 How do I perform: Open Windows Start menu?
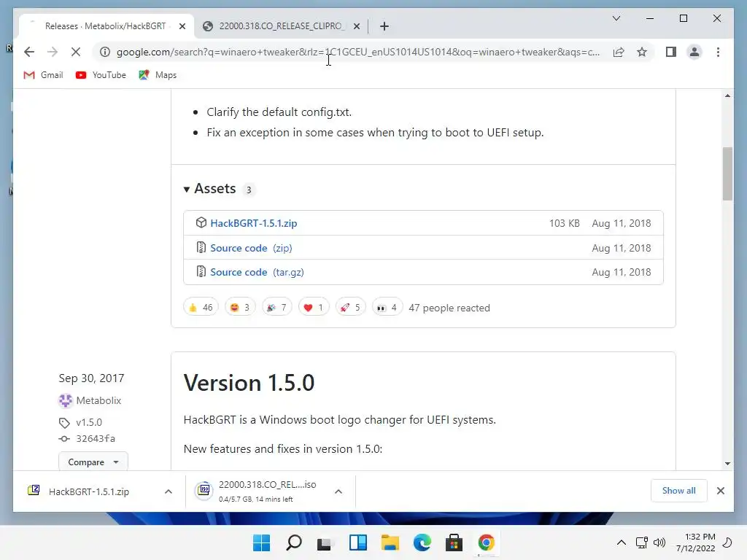(261, 542)
